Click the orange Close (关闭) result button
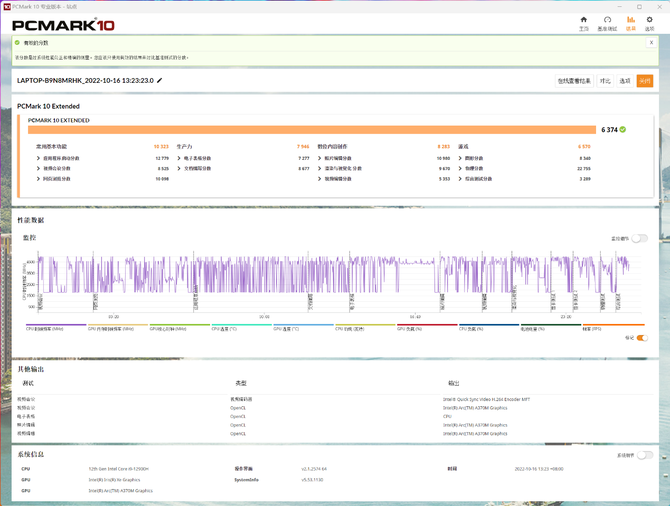 (x=645, y=81)
